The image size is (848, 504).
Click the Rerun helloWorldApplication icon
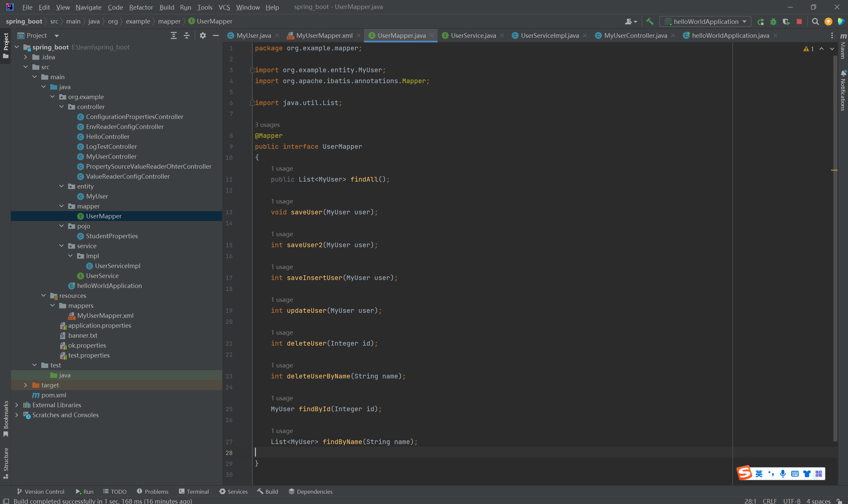(761, 22)
